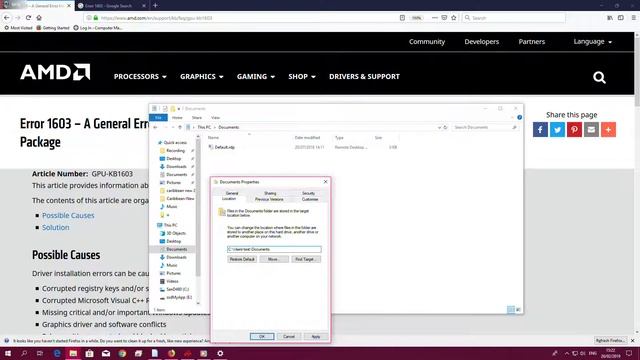The image size is (640, 360).
Task: Share this page on Facebook
Action: pos(540,130)
